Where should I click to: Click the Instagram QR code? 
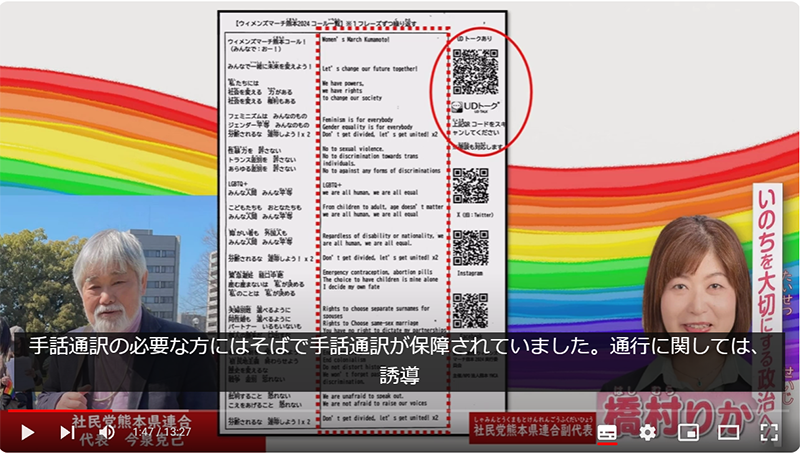[470, 248]
